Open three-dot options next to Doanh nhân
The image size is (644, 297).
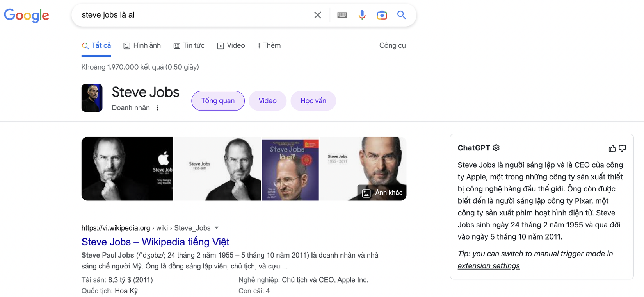click(158, 108)
